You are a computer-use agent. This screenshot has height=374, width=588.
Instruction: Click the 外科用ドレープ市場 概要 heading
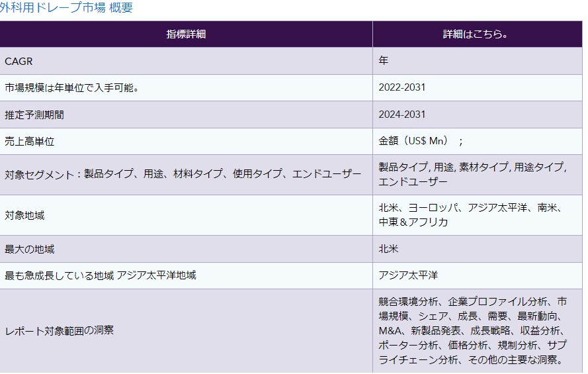point(66,8)
